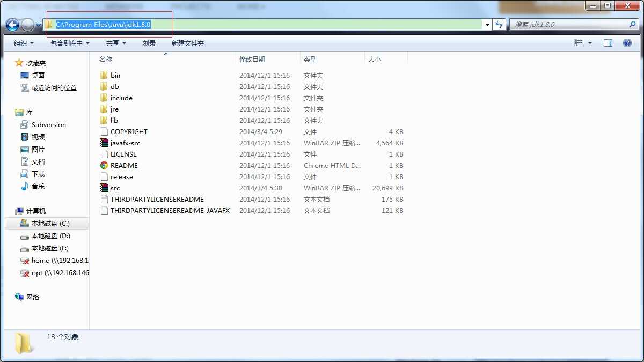Select the include folder icon
Image resolution: width=644 pixels, height=362 pixels.
coord(104,98)
